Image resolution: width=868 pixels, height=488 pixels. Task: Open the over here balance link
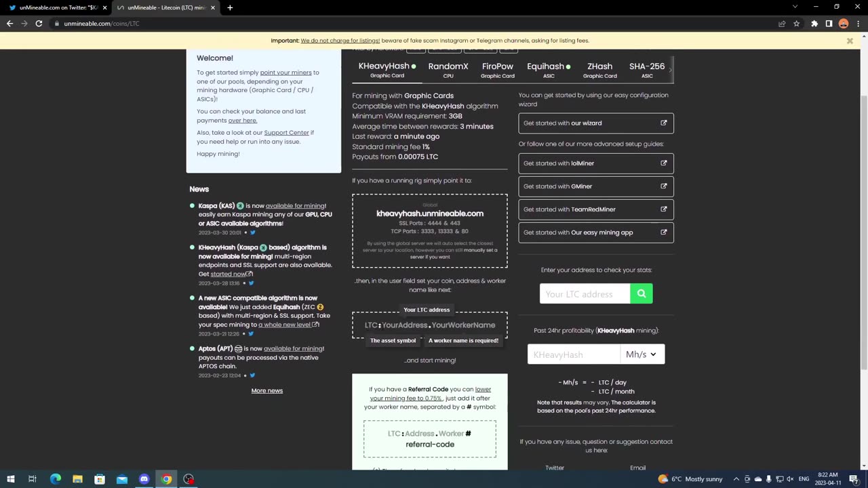click(243, 121)
